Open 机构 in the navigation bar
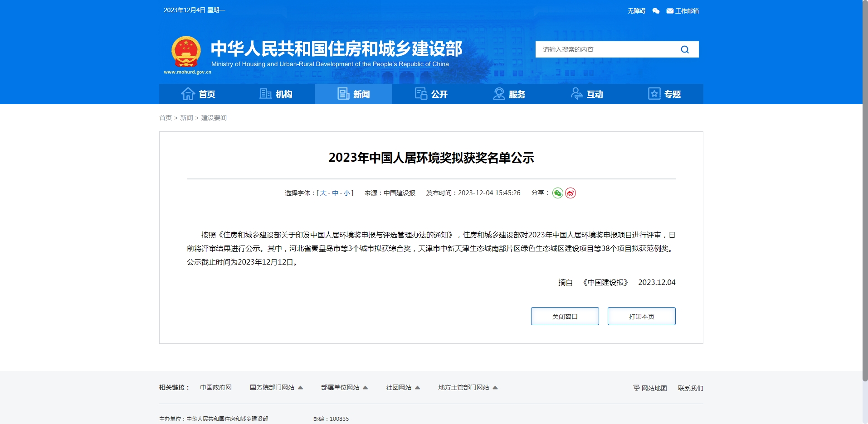 point(276,94)
